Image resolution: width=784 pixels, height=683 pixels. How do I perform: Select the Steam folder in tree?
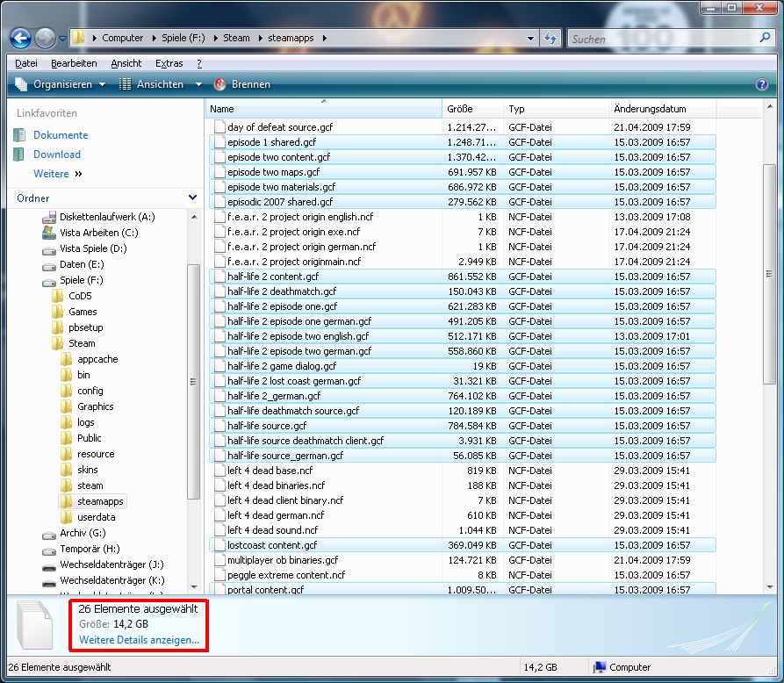pos(82,343)
